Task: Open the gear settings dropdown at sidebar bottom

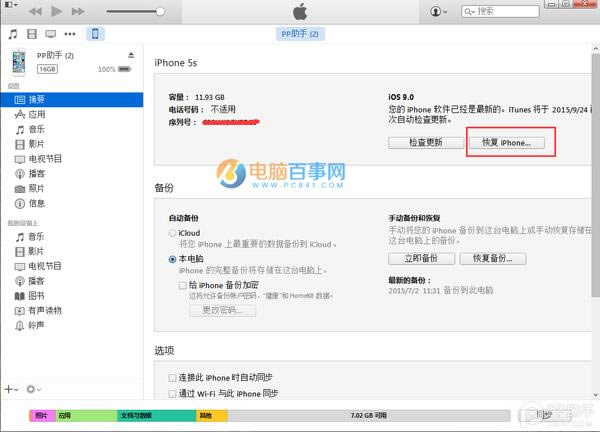Action: (34, 389)
